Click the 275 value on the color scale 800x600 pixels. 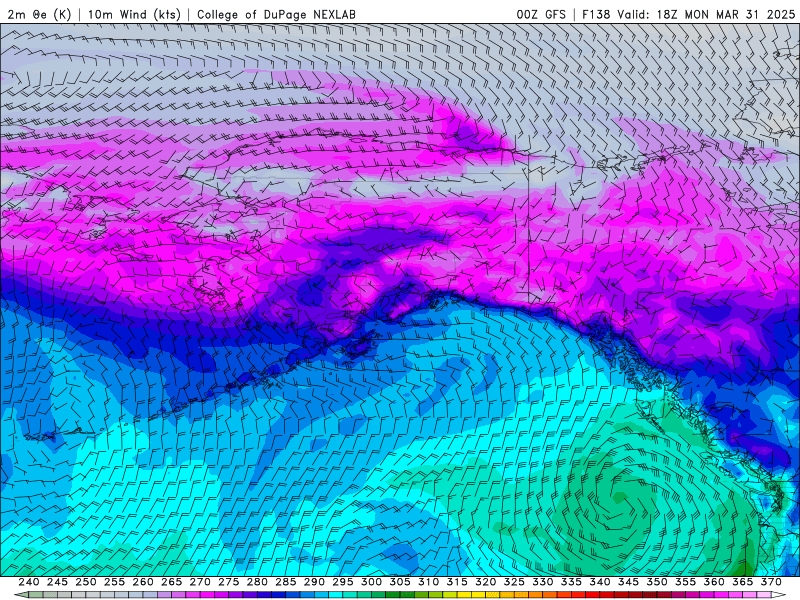point(229,582)
